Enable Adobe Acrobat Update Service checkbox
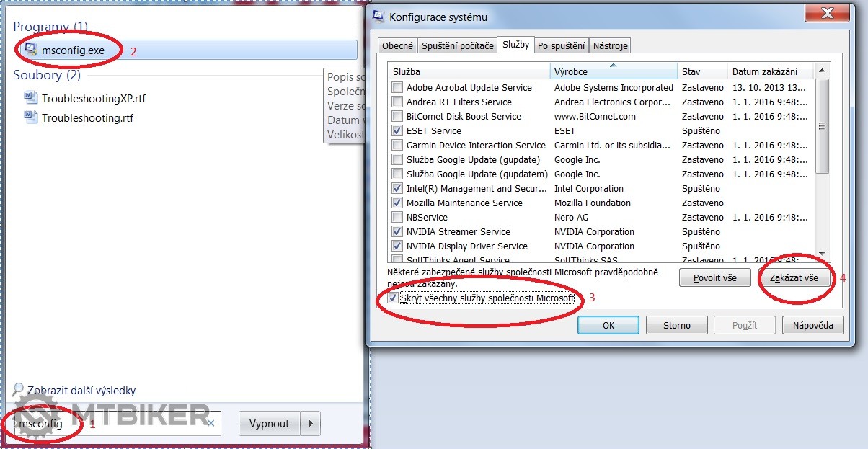Screen dimensions: 868x449 point(397,87)
